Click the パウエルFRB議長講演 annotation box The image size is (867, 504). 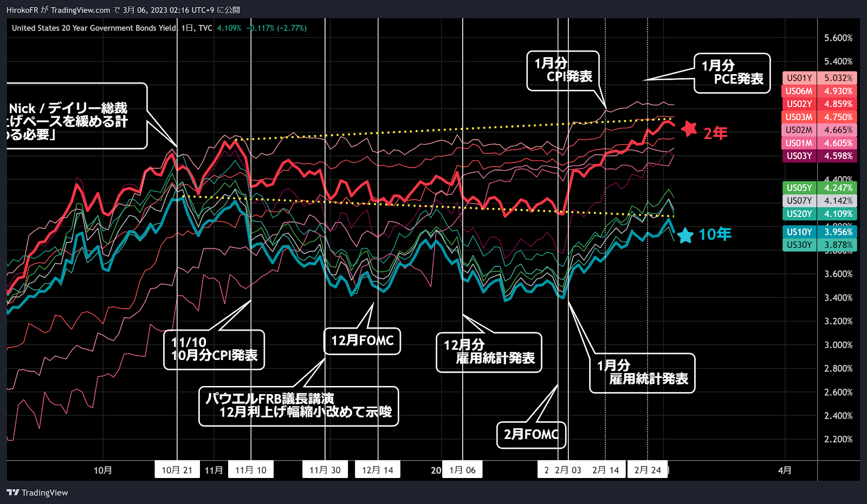(x=299, y=406)
